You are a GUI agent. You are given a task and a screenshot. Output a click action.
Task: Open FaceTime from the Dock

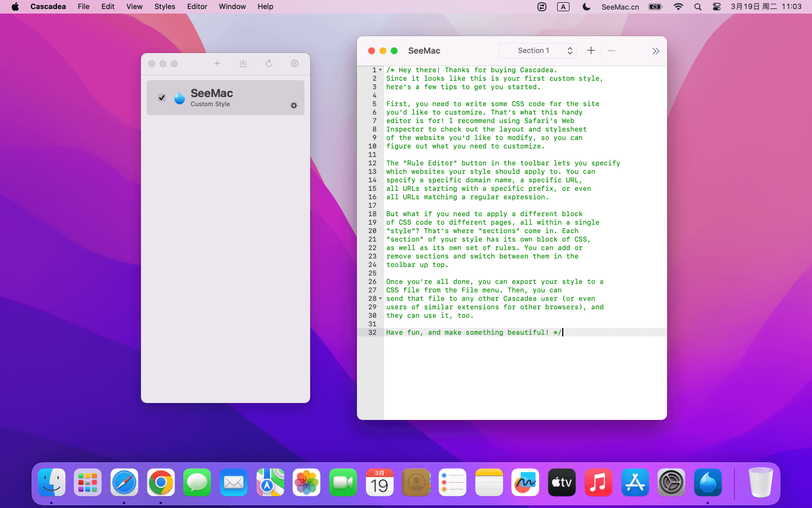[x=343, y=483]
